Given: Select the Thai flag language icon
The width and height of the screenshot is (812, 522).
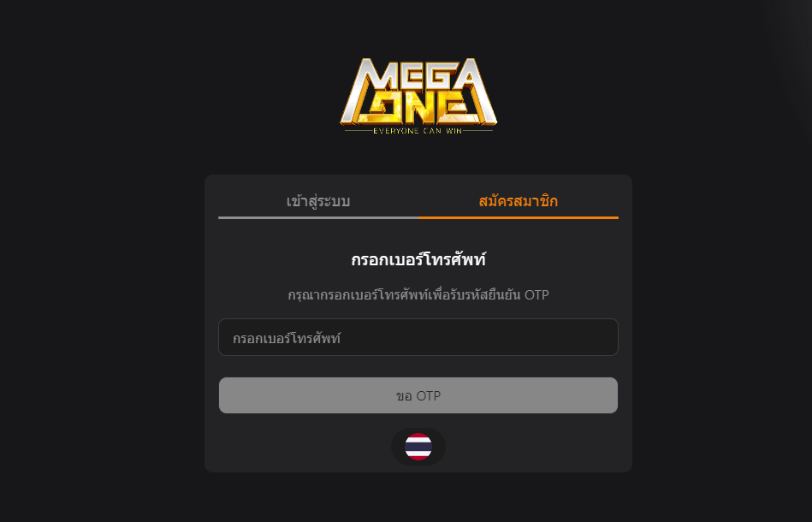Looking at the screenshot, I should (x=418, y=447).
